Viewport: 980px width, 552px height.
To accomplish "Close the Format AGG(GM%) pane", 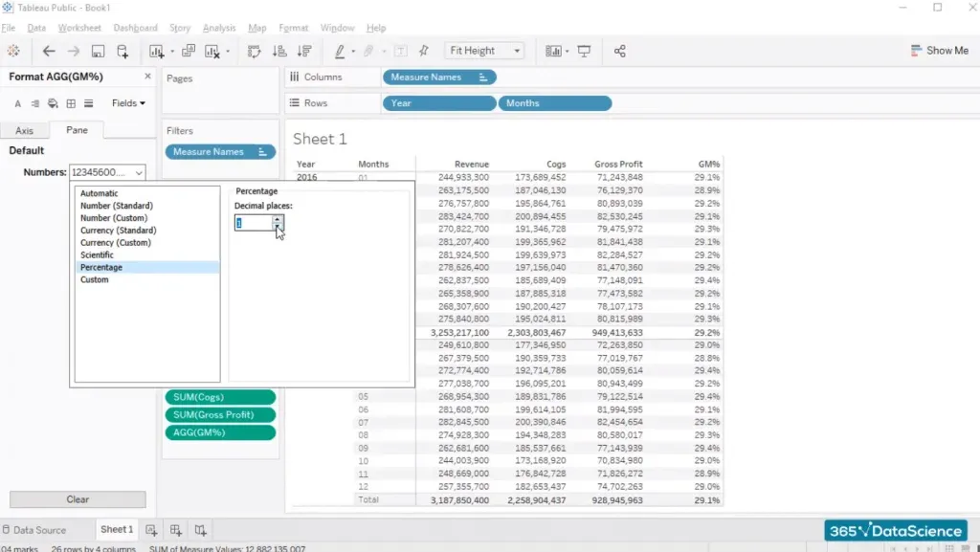I will click(x=147, y=77).
